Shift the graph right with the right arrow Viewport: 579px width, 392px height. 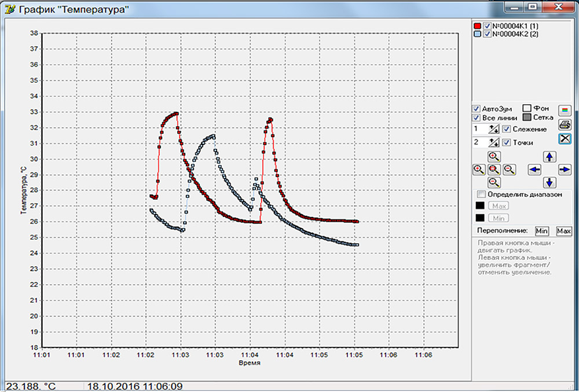pyautogui.click(x=565, y=169)
